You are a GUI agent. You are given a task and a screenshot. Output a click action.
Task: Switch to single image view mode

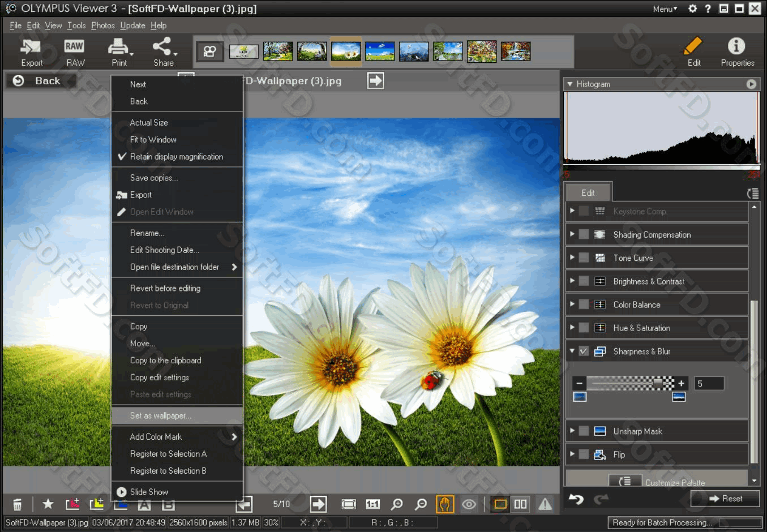coord(500,504)
